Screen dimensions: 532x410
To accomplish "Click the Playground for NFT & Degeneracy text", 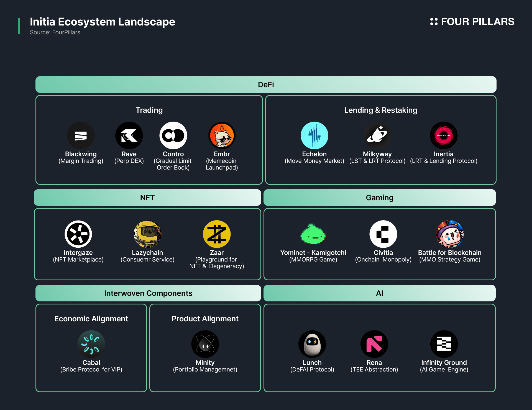I will click(217, 263).
